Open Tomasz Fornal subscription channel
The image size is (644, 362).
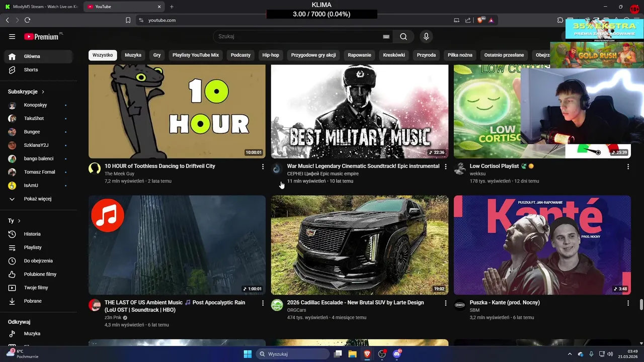(x=38, y=172)
